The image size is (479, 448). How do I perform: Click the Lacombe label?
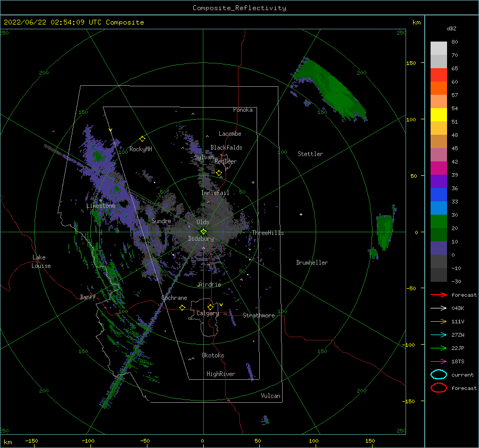tap(230, 134)
